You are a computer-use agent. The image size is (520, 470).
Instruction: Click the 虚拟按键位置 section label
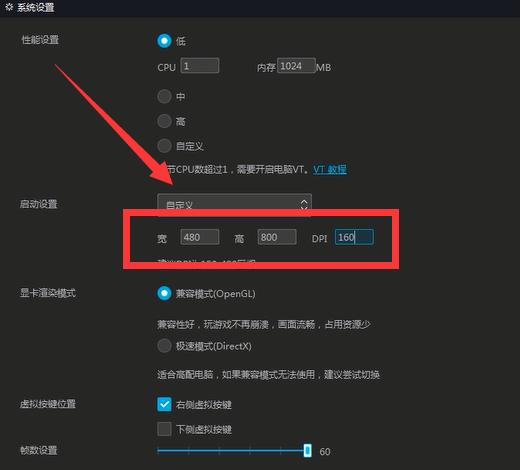[48, 404]
